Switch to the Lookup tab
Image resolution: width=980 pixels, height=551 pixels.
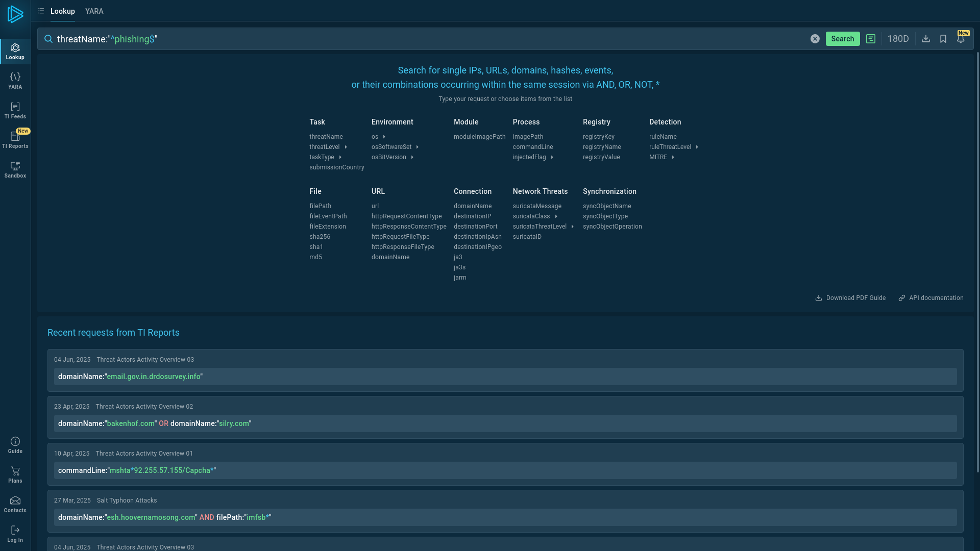pyautogui.click(x=63, y=11)
